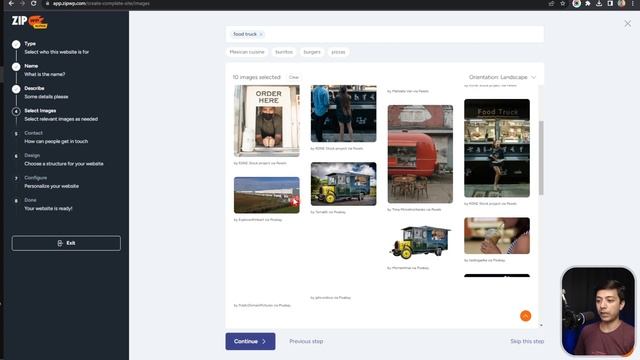Click the Continue button
Screen dimensions: 640x360
[250, 341]
